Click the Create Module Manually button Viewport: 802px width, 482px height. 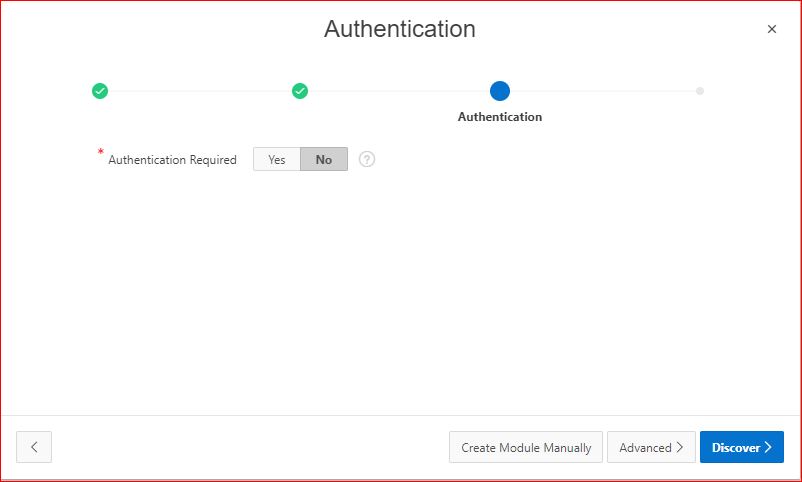526,447
